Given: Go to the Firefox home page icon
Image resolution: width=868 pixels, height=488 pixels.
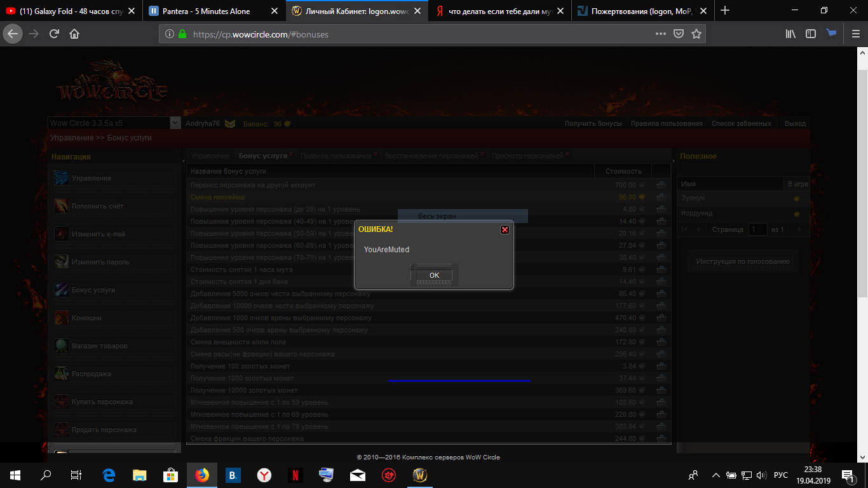Looking at the screenshot, I should (74, 34).
